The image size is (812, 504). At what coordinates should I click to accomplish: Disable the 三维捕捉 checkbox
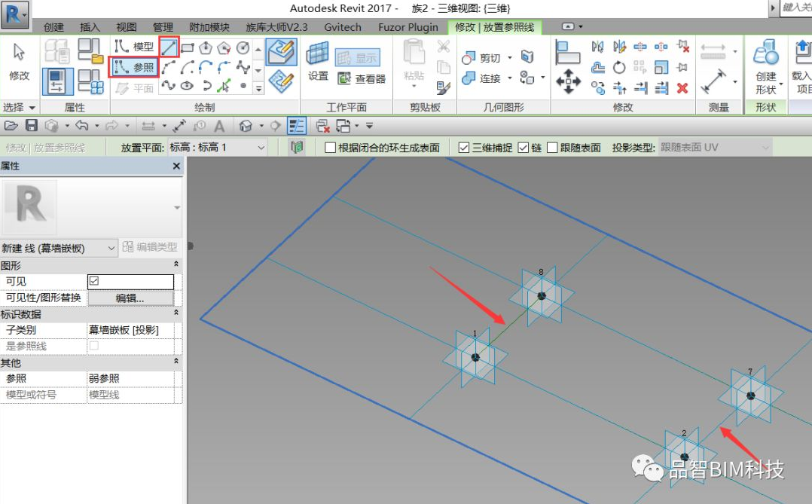tap(464, 148)
